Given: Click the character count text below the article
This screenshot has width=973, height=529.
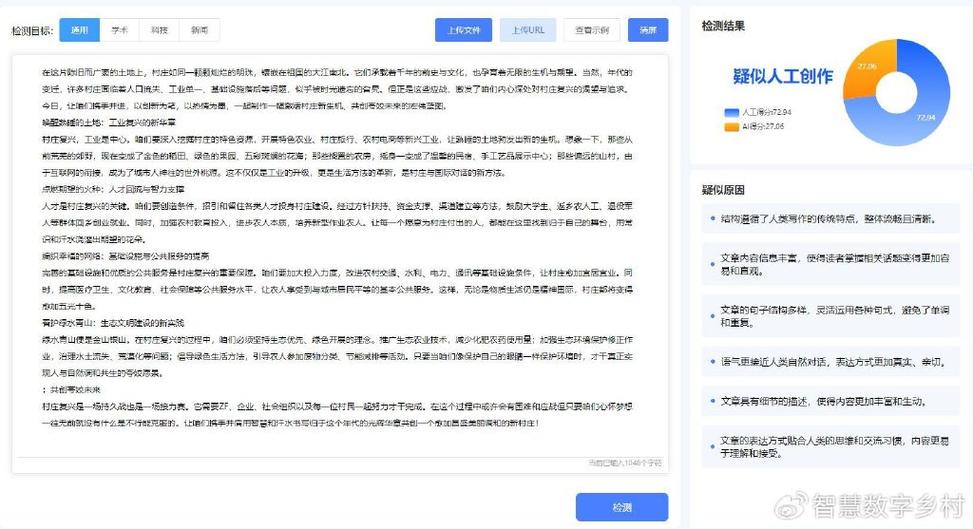Looking at the screenshot, I should coord(625,463).
